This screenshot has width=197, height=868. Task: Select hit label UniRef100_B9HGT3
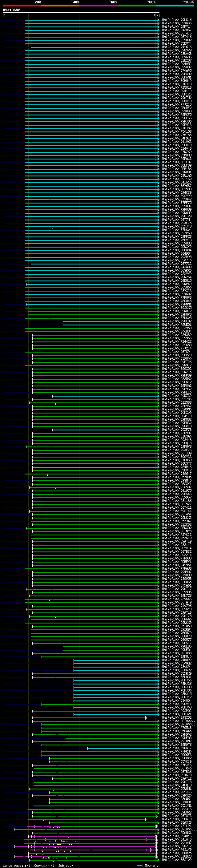point(177,819)
